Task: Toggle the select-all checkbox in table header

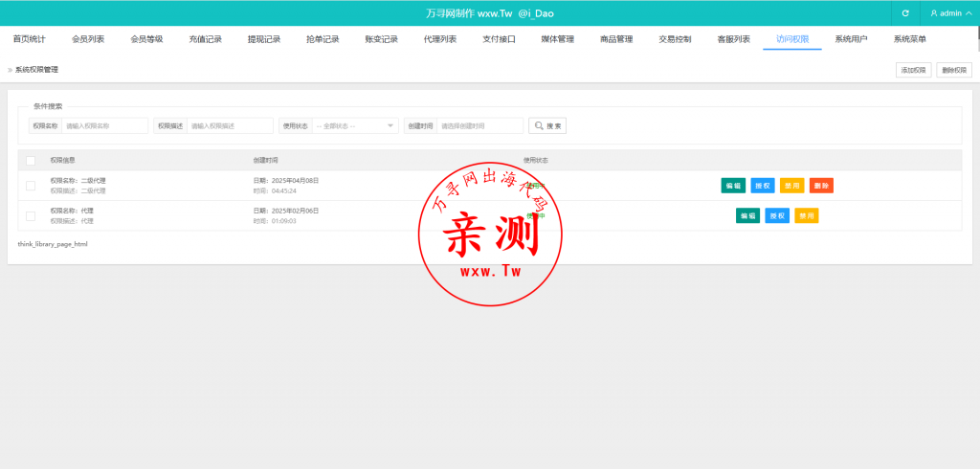Action: 31,161
